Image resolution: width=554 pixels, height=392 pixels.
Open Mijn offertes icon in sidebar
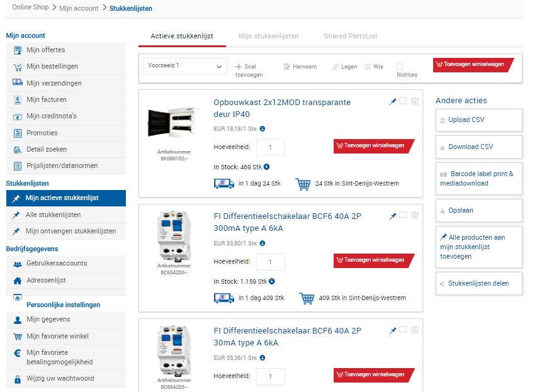18,50
